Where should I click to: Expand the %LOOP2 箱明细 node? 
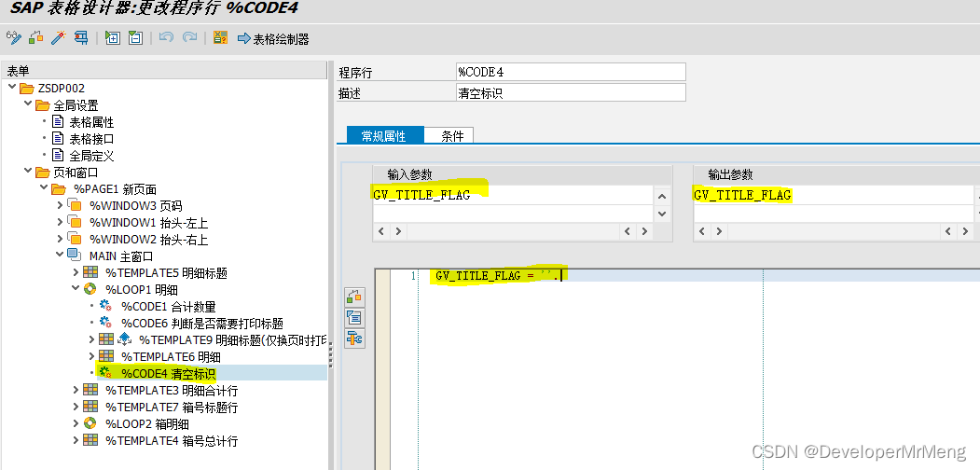click(x=76, y=423)
